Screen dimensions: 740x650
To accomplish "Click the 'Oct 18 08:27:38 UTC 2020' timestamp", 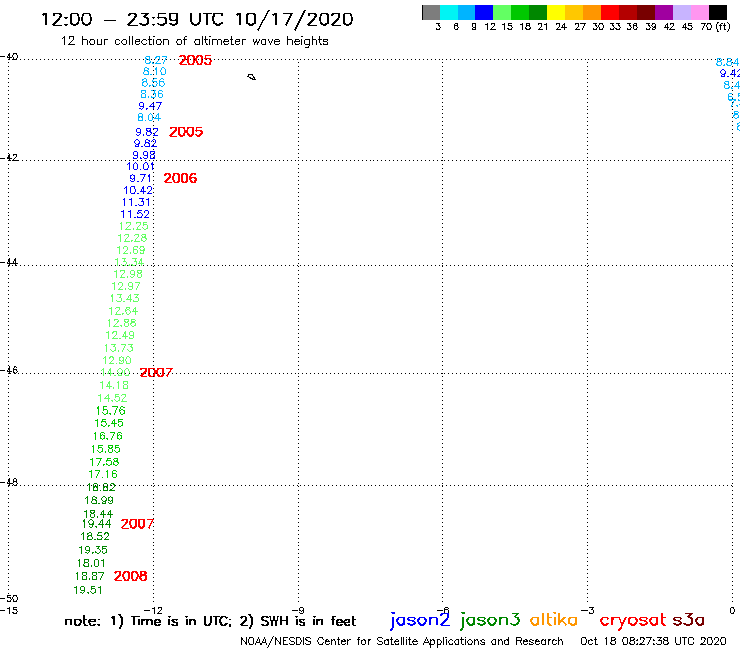I will click(x=653, y=642).
